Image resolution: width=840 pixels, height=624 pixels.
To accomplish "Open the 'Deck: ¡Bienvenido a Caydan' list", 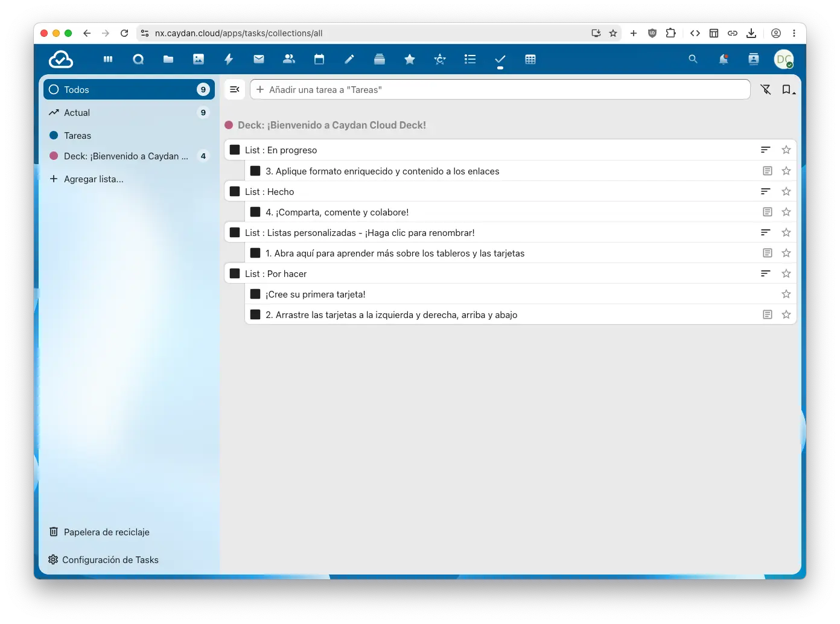I will (x=129, y=156).
